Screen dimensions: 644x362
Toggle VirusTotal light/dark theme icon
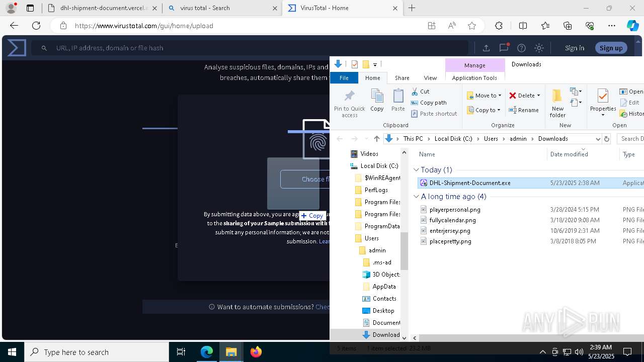click(x=539, y=48)
